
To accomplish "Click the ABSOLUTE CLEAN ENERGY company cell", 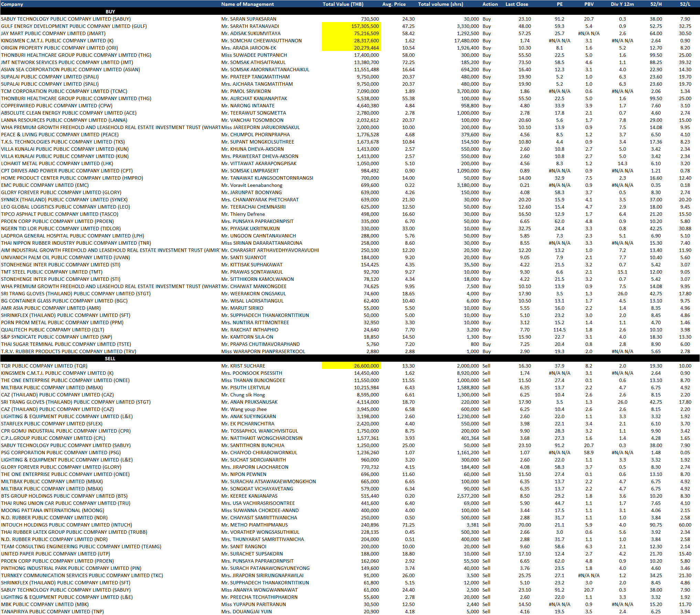I will click(x=68, y=113).
